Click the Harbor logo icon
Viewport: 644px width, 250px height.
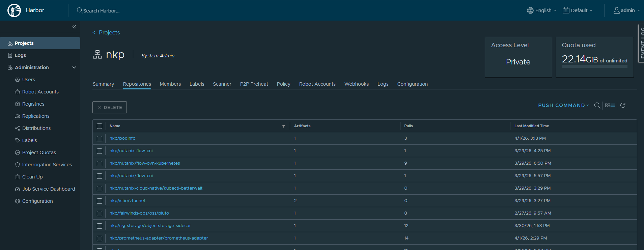(x=14, y=10)
